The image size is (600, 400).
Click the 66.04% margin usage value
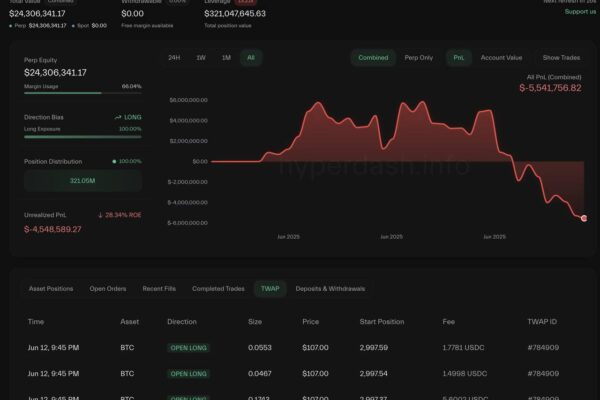132,87
